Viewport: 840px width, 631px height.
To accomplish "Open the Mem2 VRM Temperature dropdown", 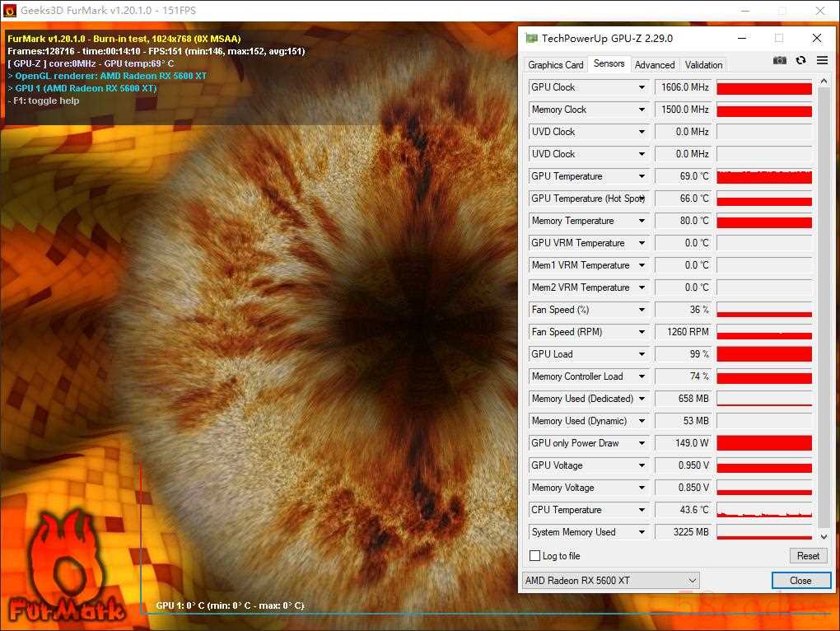I will point(642,287).
